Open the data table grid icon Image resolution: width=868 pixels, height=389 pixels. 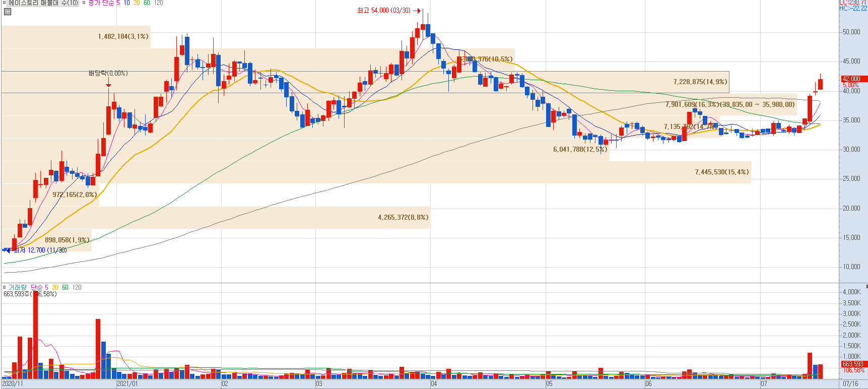click(7, 12)
